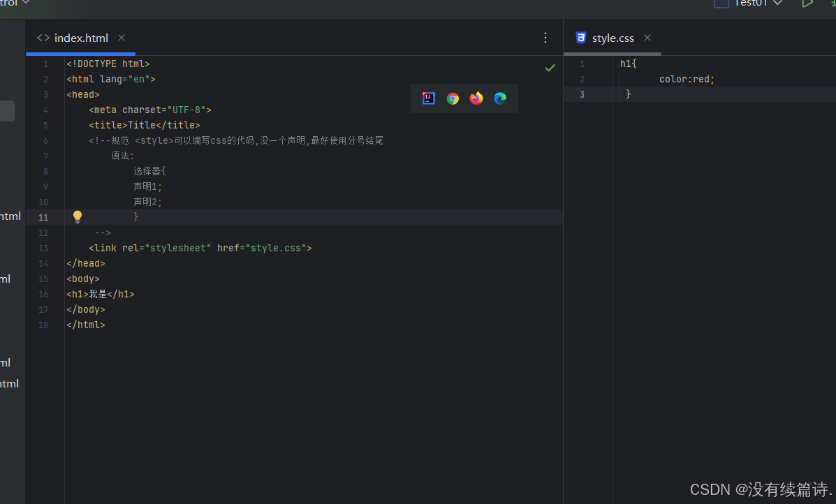Click line number 16 in index.html gutter
Image resolution: width=836 pixels, height=504 pixels.
click(x=43, y=295)
